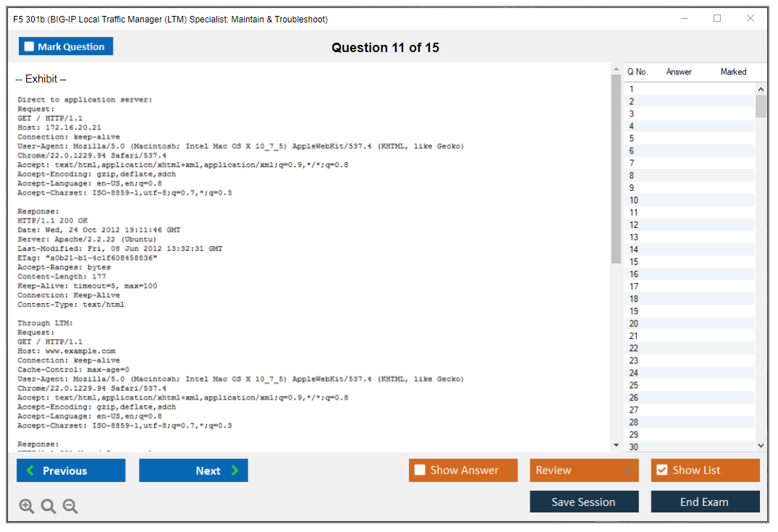778x532 pixels.
Task: Click the Marked column header
Action: click(733, 72)
